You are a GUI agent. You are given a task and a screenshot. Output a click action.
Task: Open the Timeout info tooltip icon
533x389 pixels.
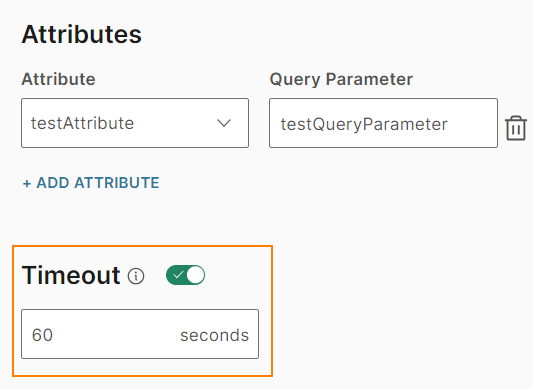coord(136,276)
